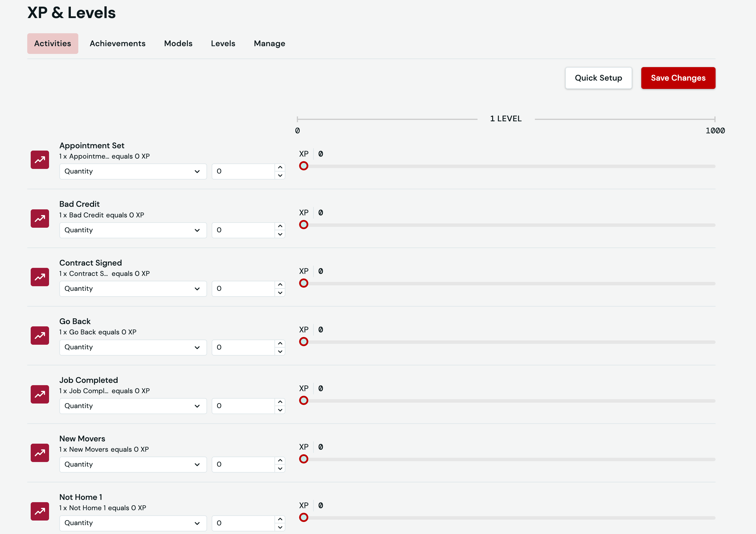Click the New Movers XP slider handle

point(304,459)
